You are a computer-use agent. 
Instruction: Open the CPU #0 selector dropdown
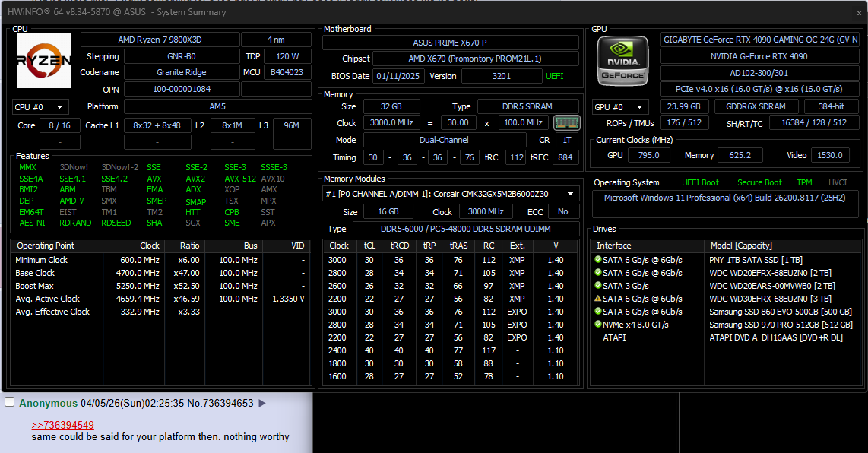point(40,107)
